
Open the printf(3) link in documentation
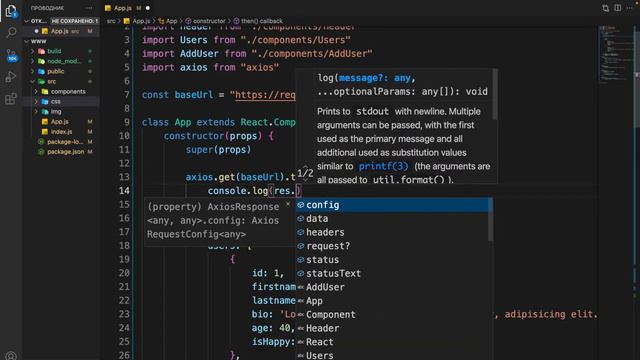point(383,166)
